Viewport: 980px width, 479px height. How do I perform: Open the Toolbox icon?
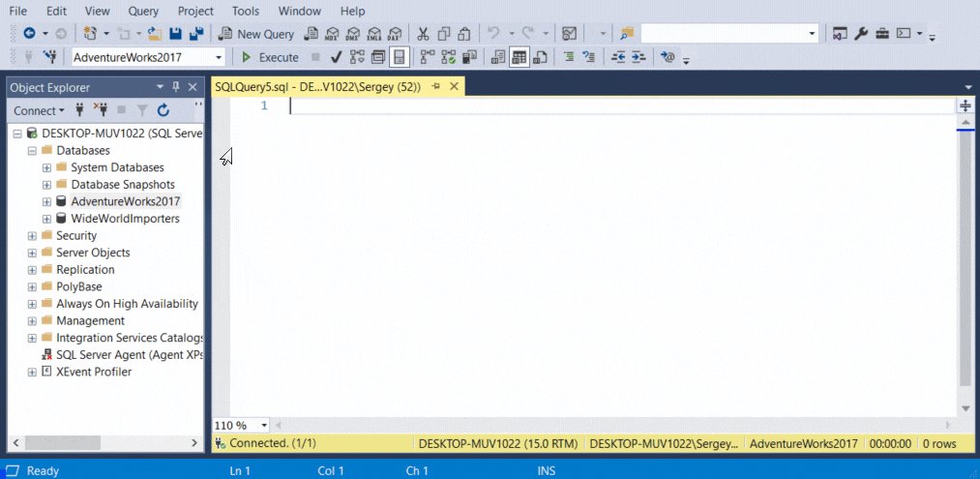tap(882, 34)
